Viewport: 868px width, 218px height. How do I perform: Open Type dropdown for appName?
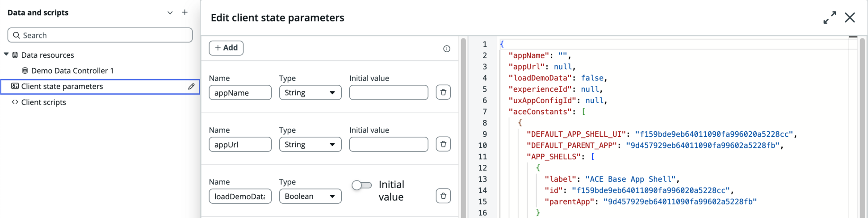click(x=310, y=92)
